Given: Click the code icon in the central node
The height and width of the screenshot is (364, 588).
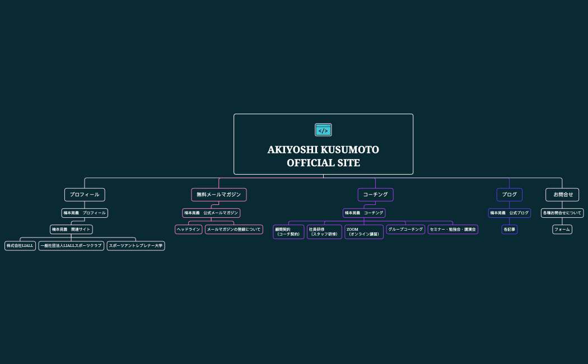Looking at the screenshot, I should point(323,130).
